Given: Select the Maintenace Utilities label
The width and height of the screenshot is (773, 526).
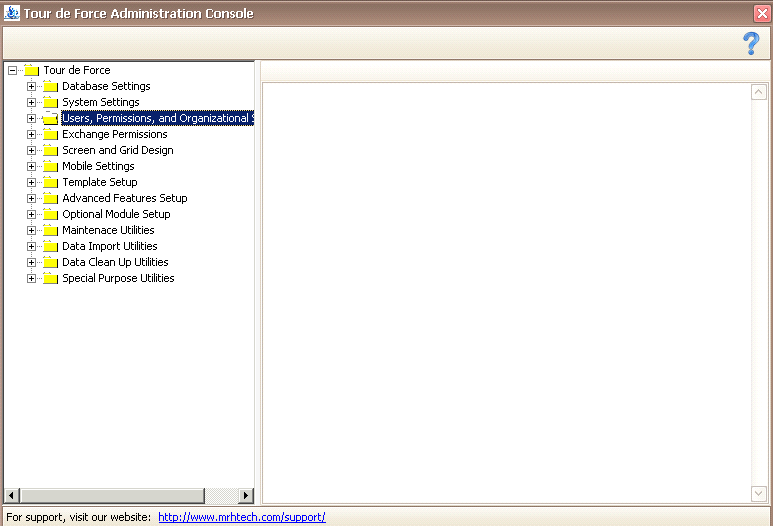Looking at the screenshot, I should tap(108, 230).
